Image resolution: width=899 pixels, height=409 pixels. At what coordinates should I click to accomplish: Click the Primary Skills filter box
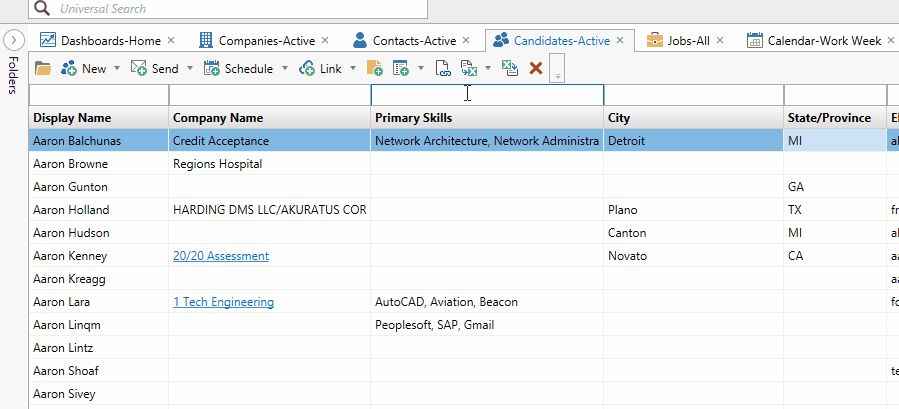pyautogui.click(x=487, y=95)
